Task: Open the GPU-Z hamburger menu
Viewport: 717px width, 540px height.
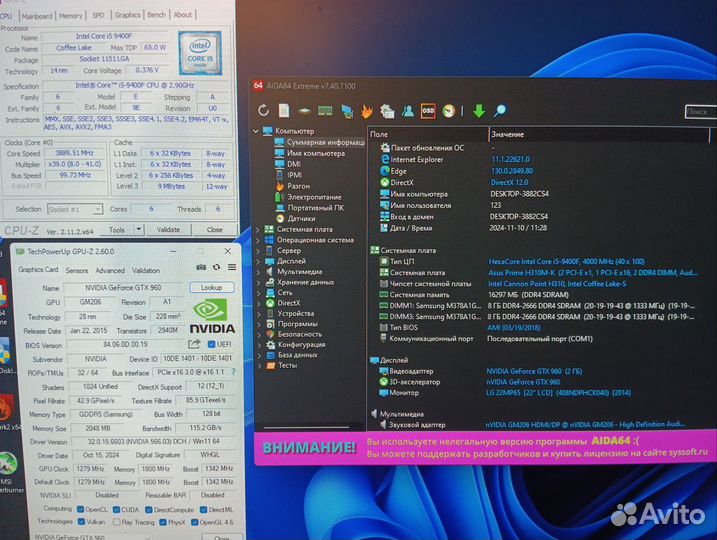Action: [x=232, y=267]
